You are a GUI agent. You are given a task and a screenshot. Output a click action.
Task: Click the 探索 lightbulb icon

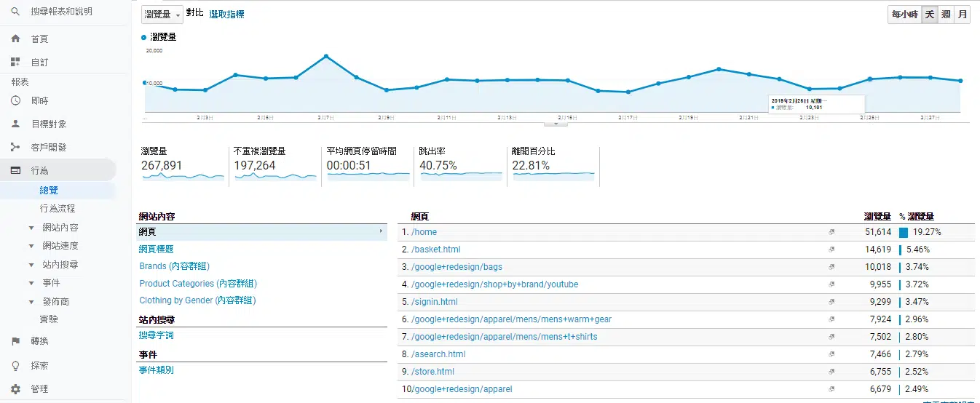(15, 365)
